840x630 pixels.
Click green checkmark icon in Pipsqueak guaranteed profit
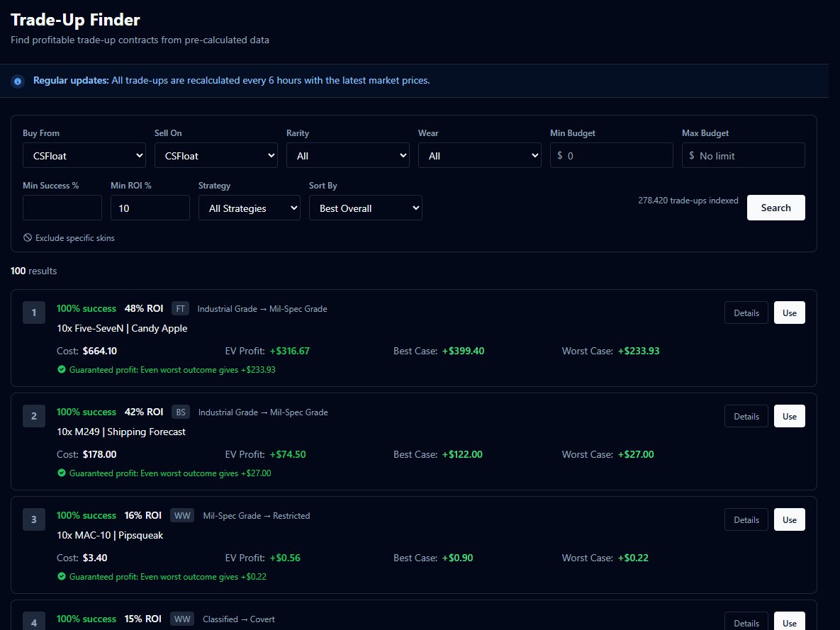[x=62, y=576]
